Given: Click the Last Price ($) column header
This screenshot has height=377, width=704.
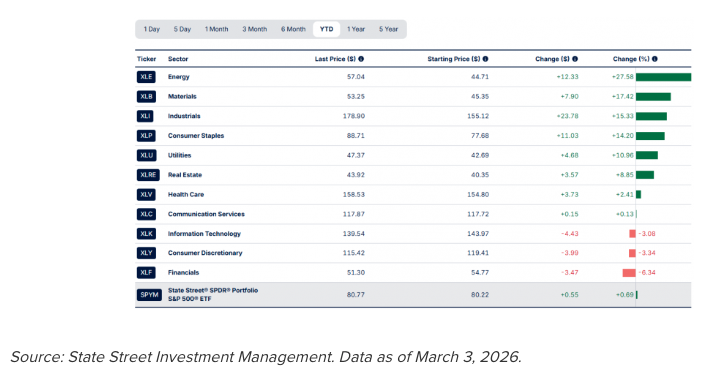Looking at the screenshot, I should [x=335, y=59].
